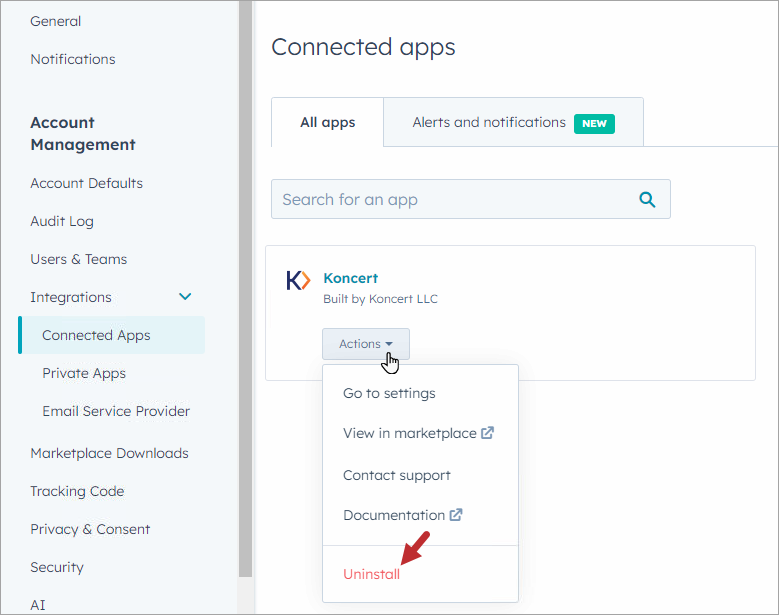Open Marketplace Downloads in sidebar
The width and height of the screenshot is (779, 615).
tap(109, 453)
